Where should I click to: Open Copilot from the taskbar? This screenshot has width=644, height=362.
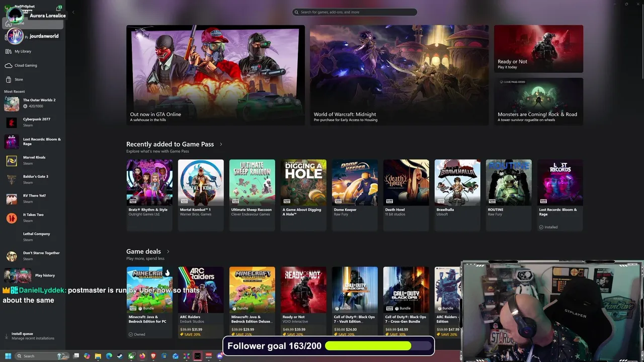click(87, 356)
